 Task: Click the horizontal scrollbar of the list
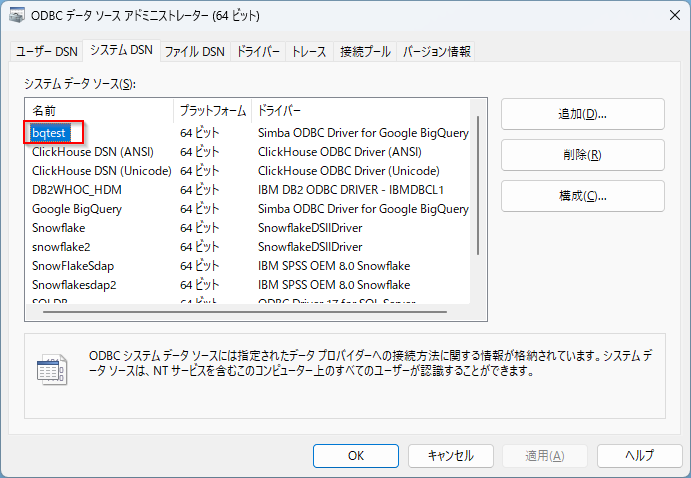click(245, 312)
